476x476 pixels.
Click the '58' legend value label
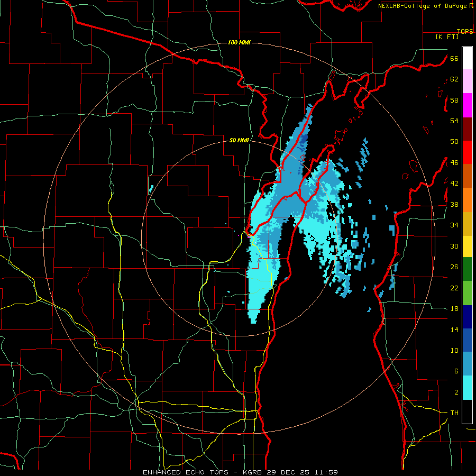[454, 100]
